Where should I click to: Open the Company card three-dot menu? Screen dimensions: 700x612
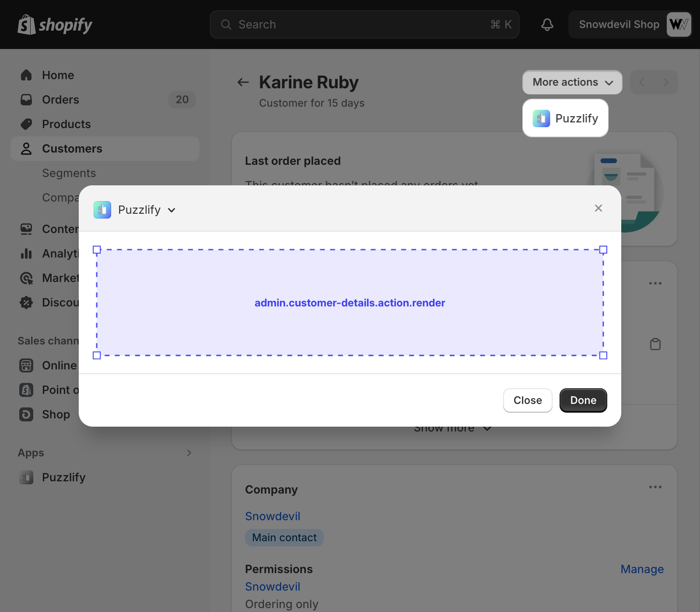[x=655, y=487]
